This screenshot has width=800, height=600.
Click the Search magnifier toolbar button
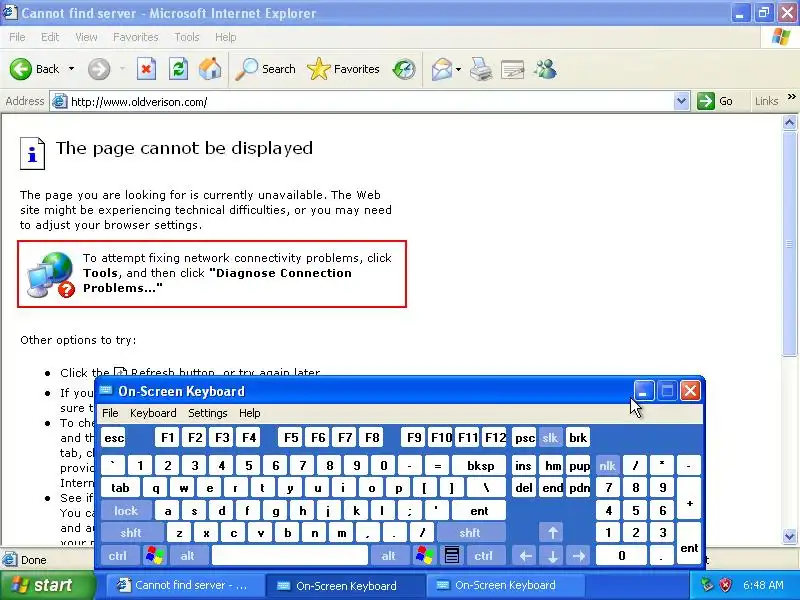[x=266, y=69]
